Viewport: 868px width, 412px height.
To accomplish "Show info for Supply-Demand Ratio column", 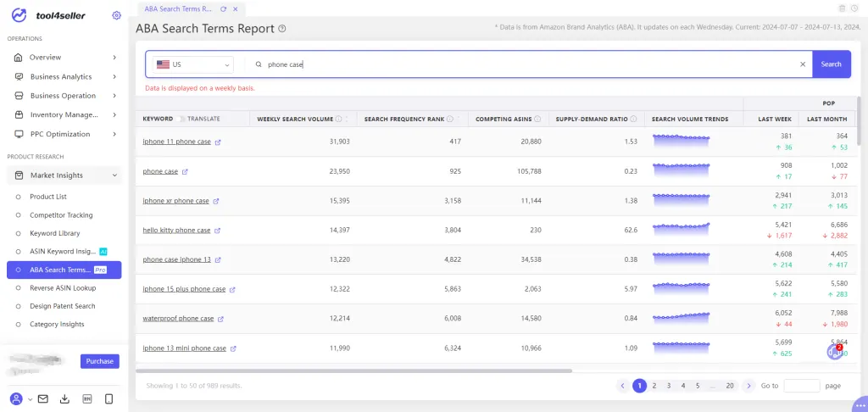I will [x=633, y=119].
